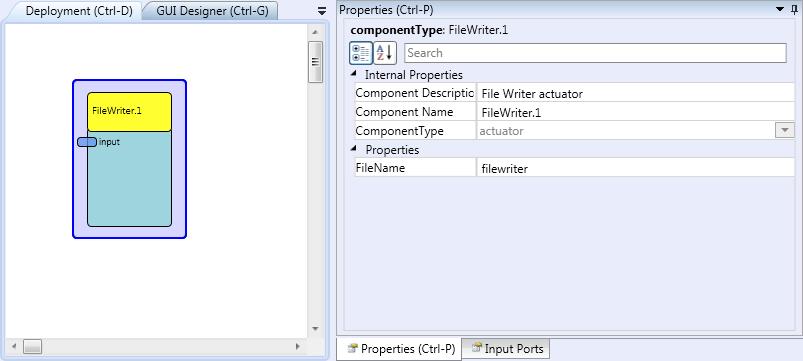Screen dimensions: 803x361
Task: Click the input port label text
Action: 109,142
